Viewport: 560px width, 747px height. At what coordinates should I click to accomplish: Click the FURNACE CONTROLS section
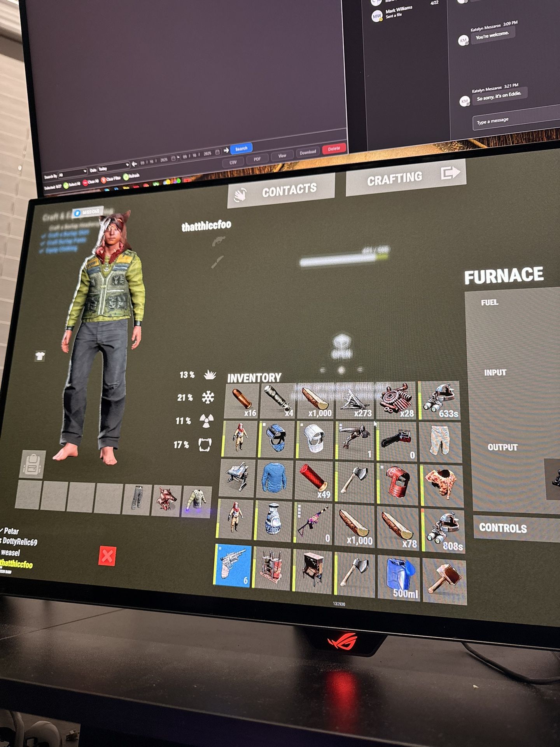[516, 528]
